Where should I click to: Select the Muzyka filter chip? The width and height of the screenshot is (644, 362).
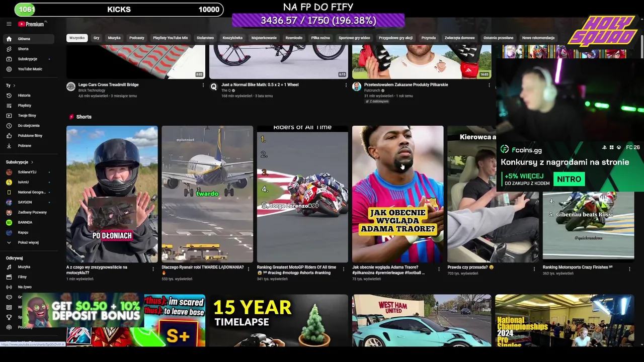click(x=114, y=38)
